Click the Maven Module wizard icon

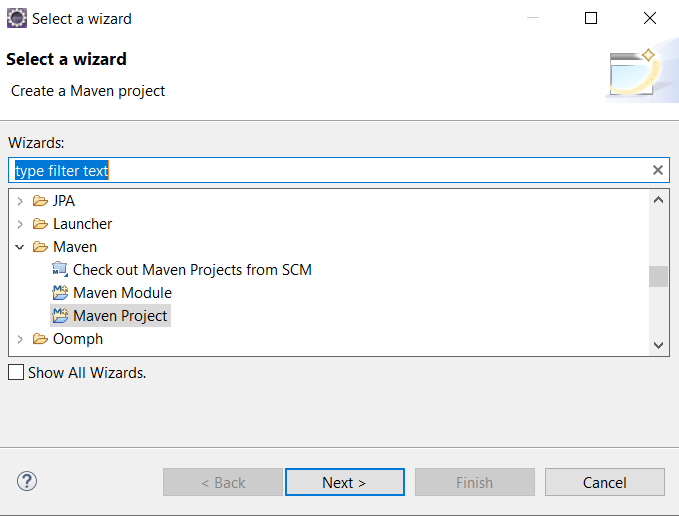(60, 293)
